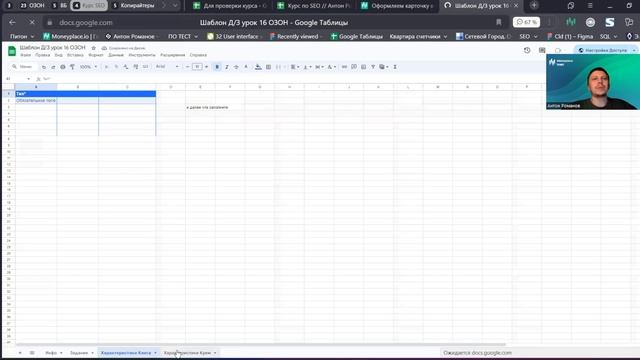Open the zoom 100% dropdown
640x360 pixels.
[x=88, y=67]
